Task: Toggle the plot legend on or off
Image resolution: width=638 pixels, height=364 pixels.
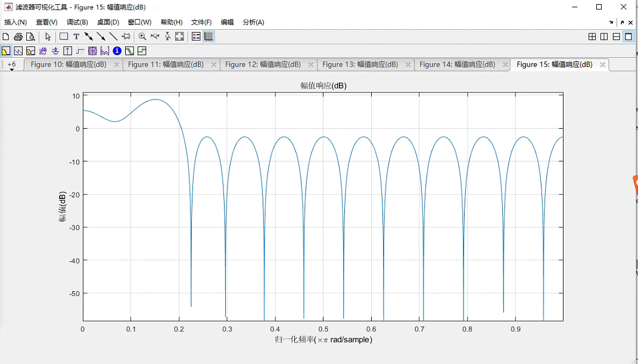Action: point(196,36)
